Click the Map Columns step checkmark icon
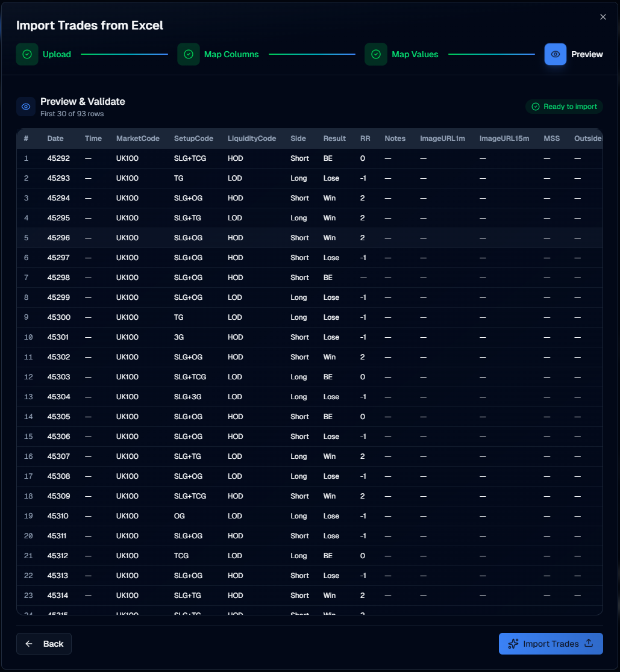This screenshot has width=620, height=672. 189,54
